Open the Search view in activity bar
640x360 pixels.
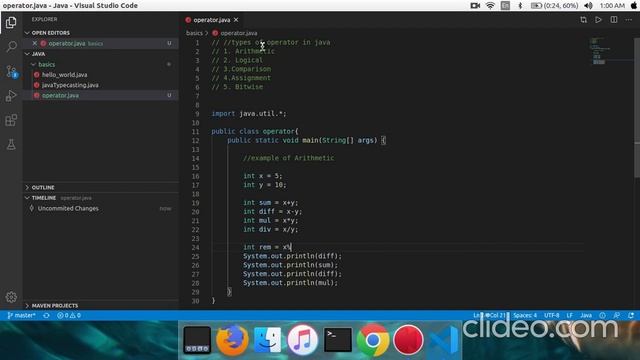pyautogui.click(x=11, y=47)
